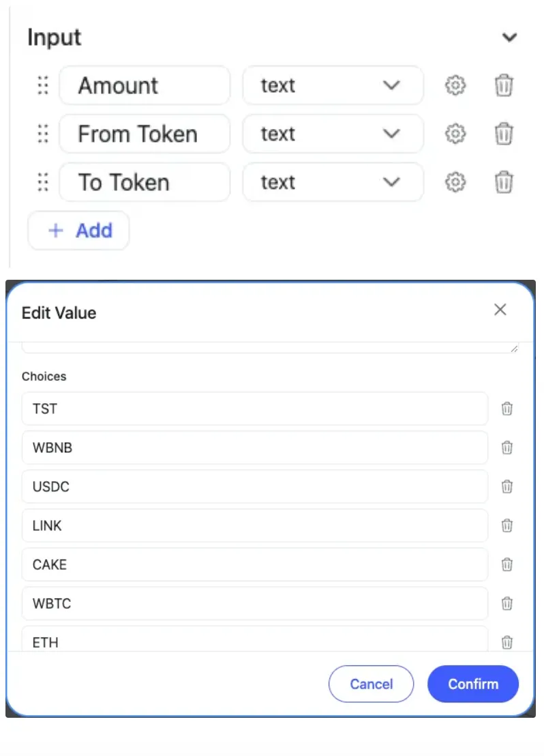544x756 pixels.
Task: Open the From Token type dropdown
Action: (x=333, y=134)
